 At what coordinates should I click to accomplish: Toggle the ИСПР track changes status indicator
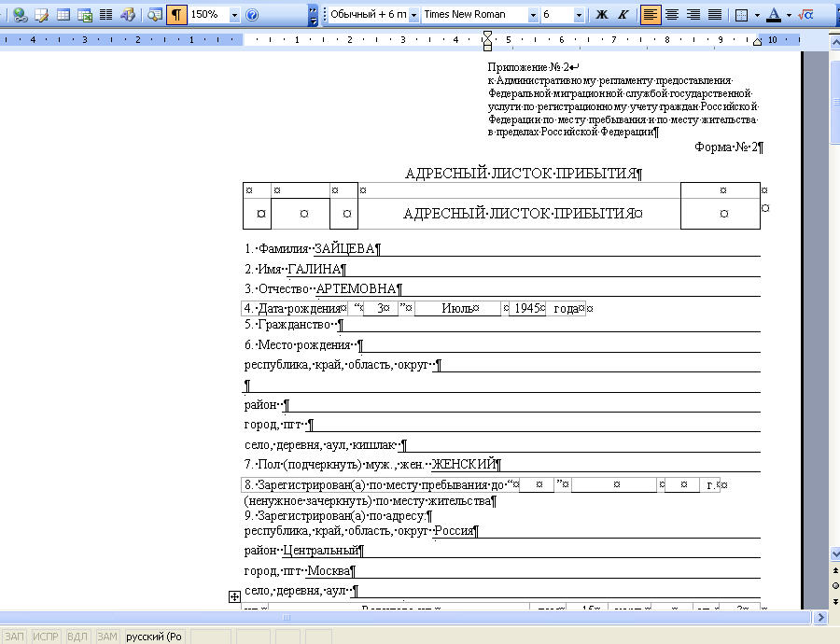coord(45,637)
